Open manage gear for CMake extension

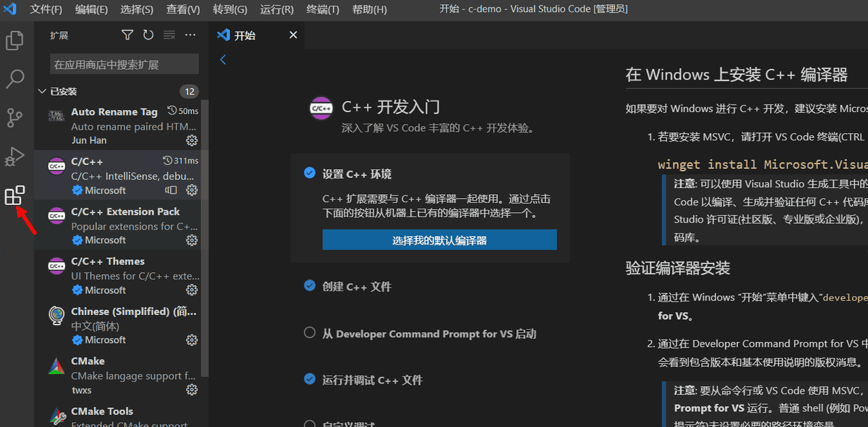coord(192,390)
